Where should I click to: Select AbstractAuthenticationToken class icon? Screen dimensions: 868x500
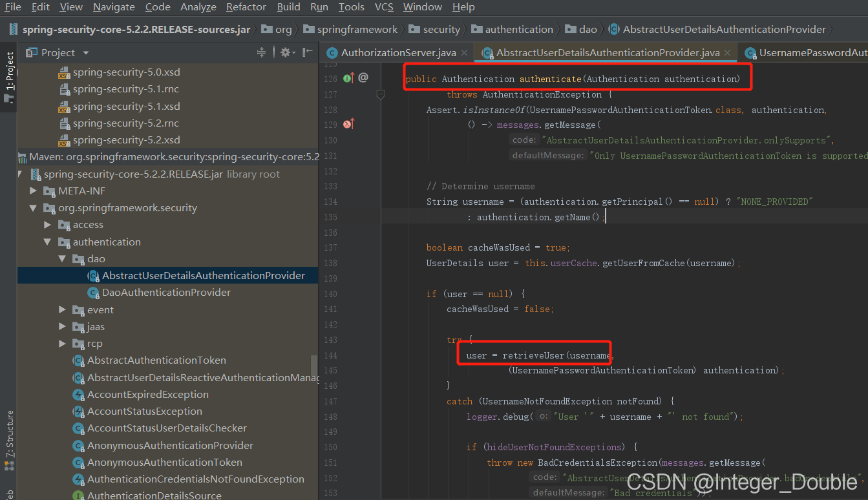78,360
